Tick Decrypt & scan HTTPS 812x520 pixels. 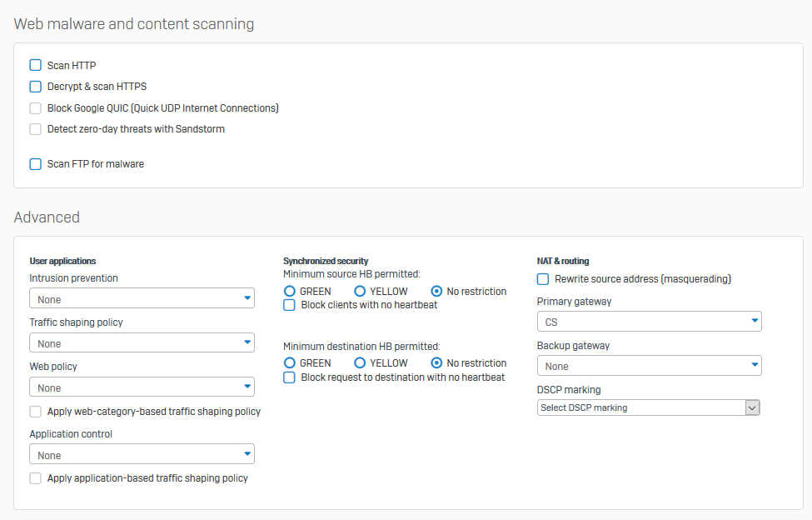click(x=36, y=87)
